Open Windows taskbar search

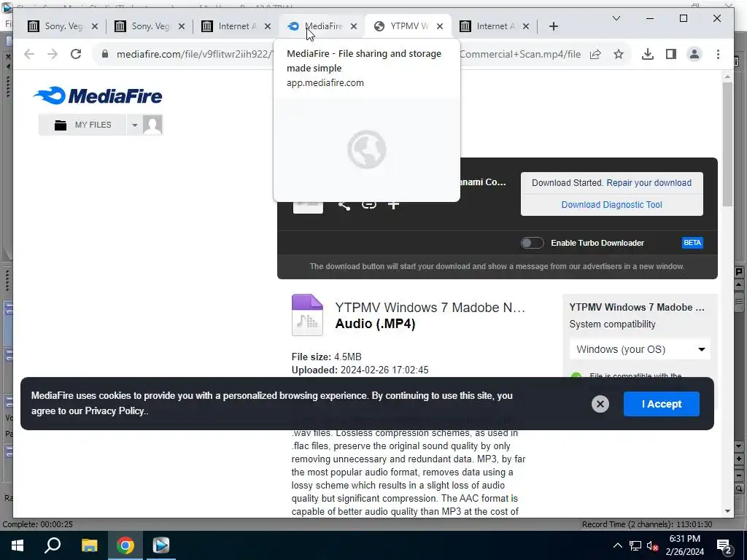(53, 545)
